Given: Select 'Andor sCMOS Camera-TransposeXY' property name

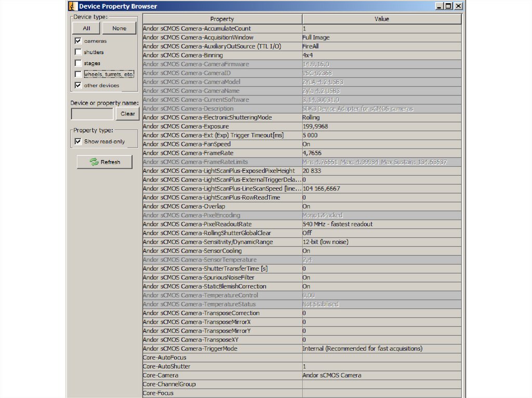Looking at the screenshot, I should tap(222, 339).
